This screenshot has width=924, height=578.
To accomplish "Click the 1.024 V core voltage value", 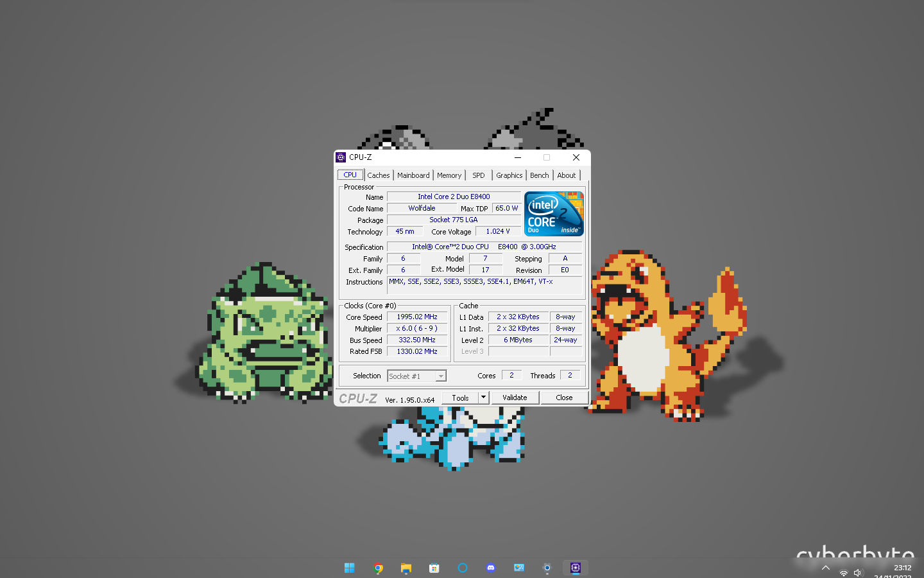I will (498, 231).
